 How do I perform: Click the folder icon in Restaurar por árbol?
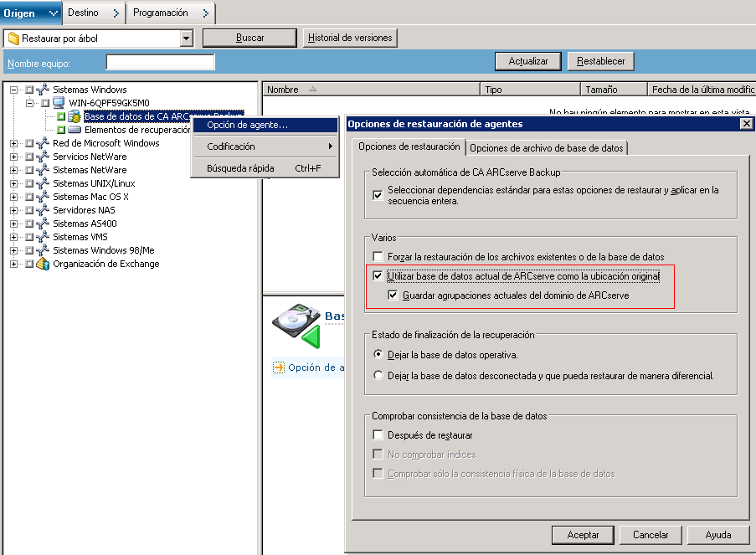click(14, 39)
